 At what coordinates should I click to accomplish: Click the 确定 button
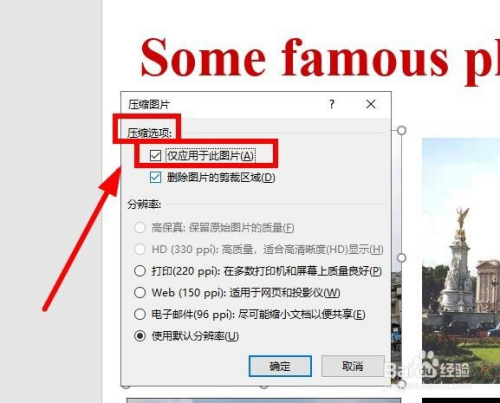[280, 366]
